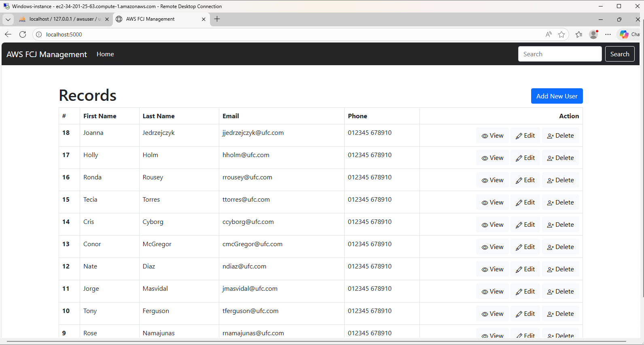Focus the Search input field
This screenshot has width=644, height=345.
tap(560, 54)
